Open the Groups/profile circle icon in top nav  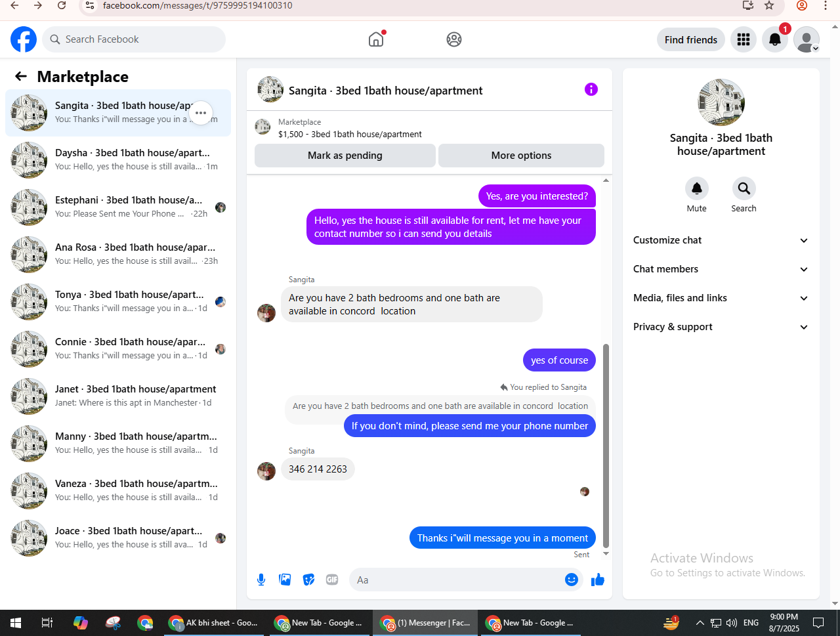coord(454,39)
